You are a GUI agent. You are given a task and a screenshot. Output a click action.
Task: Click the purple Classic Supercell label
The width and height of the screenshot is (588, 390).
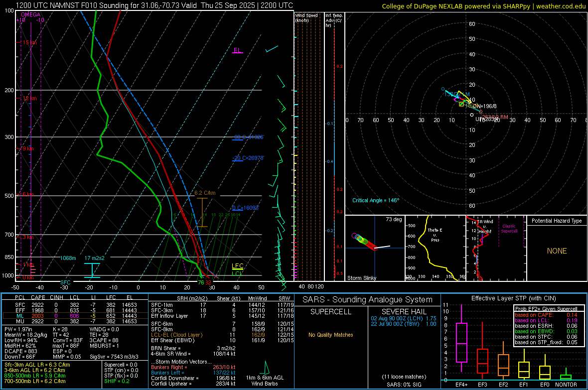pos(509,229)
